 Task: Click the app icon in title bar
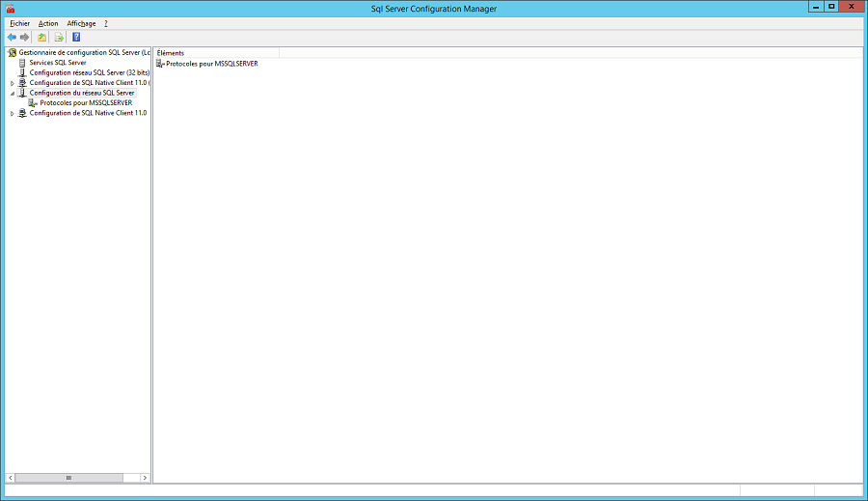[10, 9]
